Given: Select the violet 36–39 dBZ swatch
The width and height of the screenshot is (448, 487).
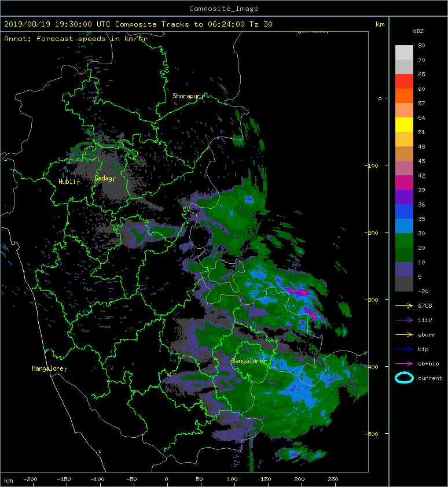Looking at the screenshot, I should [404, 197].
